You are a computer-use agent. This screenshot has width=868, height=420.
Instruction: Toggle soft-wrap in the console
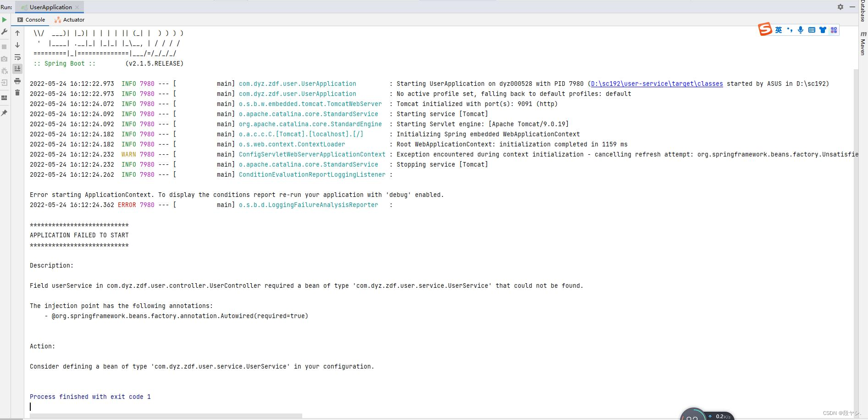click(x=17, y=57)
